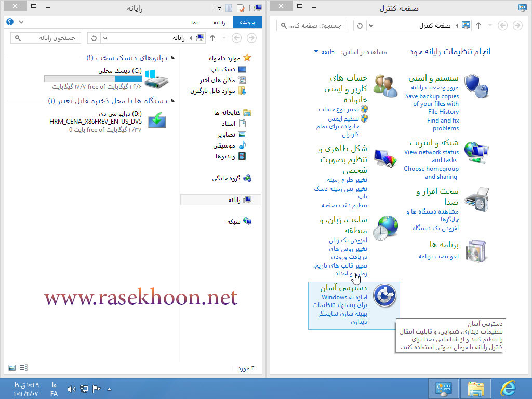The image size is (532, 399).
Task: Open the Hardware and Sound printer icon
Action: click(477, 199)
